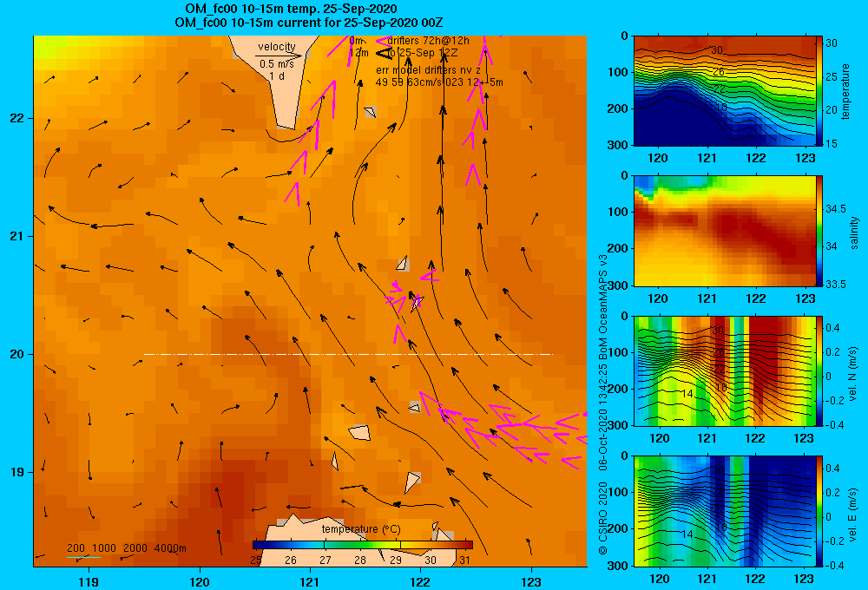Image resolution: width=868 pixels, height=590 pixels.
Task: Click contour label '26' in the temperature section
Action: pos(718,73)
